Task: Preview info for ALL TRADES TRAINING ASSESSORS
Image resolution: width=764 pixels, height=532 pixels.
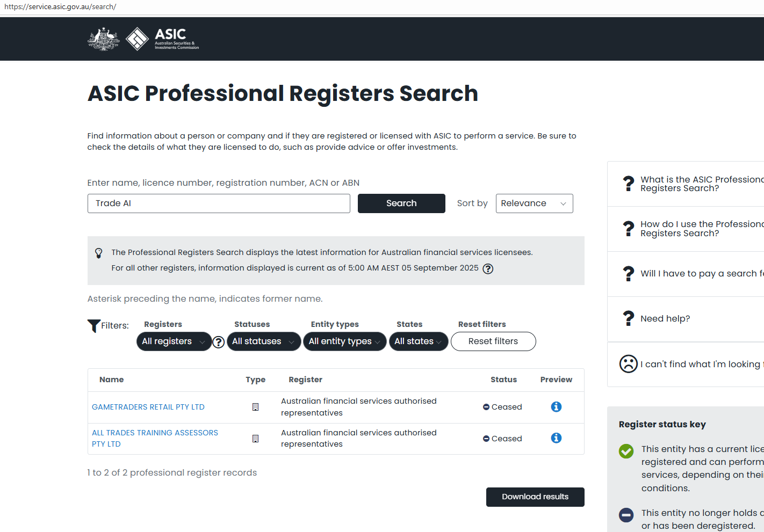Action: coord(556,438)
